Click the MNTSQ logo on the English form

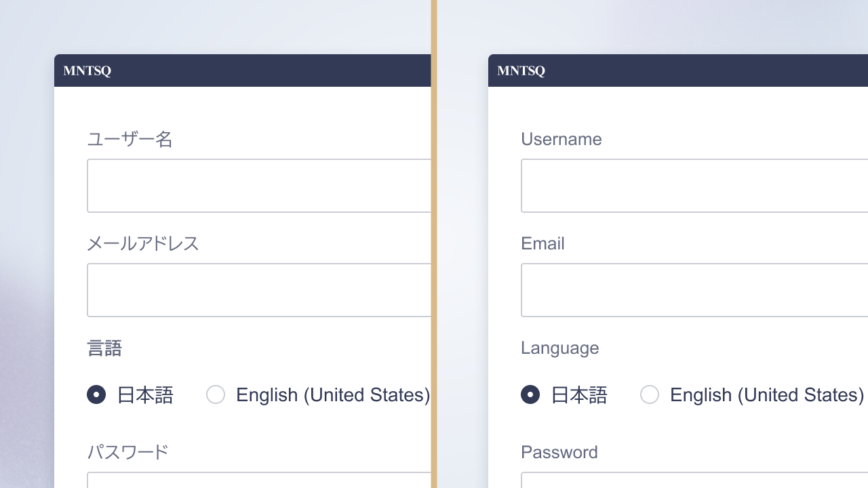pyautogui.click(x=521, y=70)
